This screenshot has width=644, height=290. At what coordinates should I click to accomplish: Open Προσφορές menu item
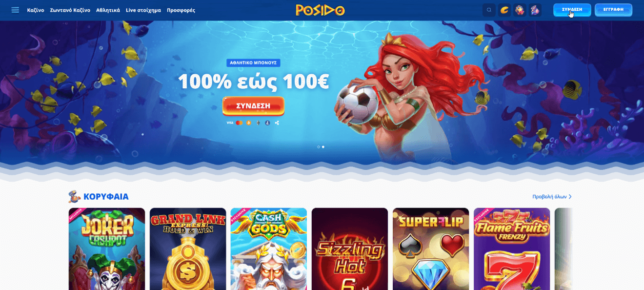click(x=181, y=10)
